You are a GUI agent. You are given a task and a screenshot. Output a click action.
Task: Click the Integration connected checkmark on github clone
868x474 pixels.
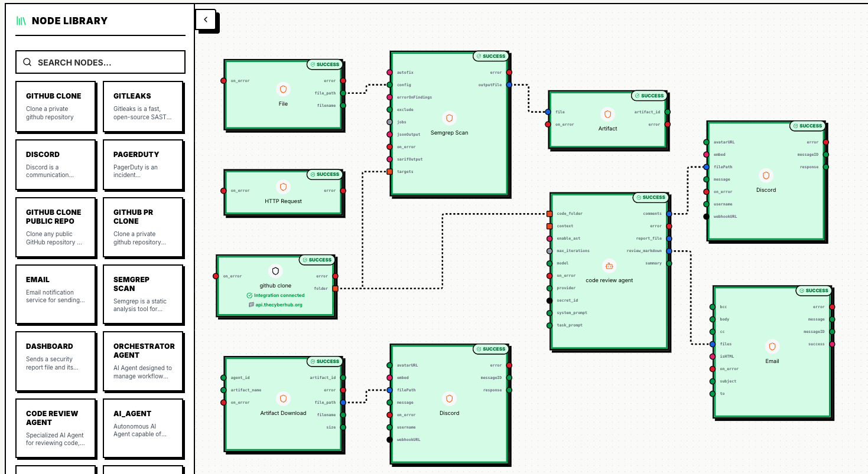(251, 295)
